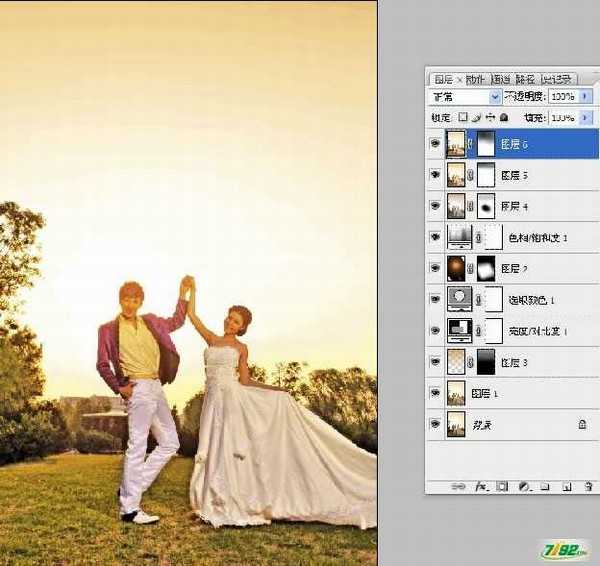Toggle lock all padlock icon
The height and width of the screenshot is (566, 600).
click(x=504, y=117)
